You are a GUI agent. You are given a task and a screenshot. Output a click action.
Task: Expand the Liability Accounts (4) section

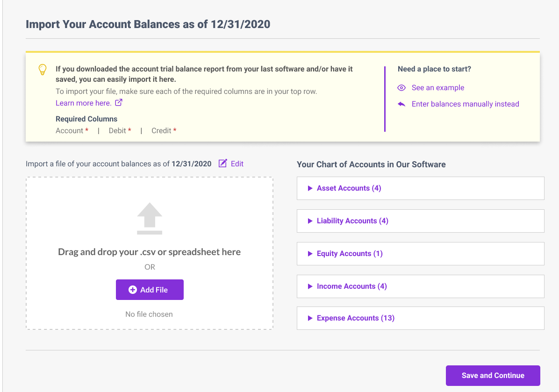pyautogui.click(x=420, y=221)
